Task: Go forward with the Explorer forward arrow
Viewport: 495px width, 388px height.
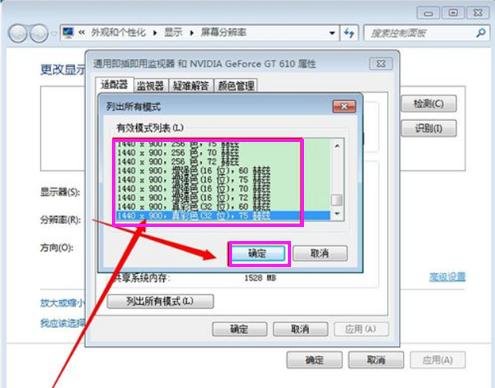Action: pyautogui.click(x=39, y=34)
